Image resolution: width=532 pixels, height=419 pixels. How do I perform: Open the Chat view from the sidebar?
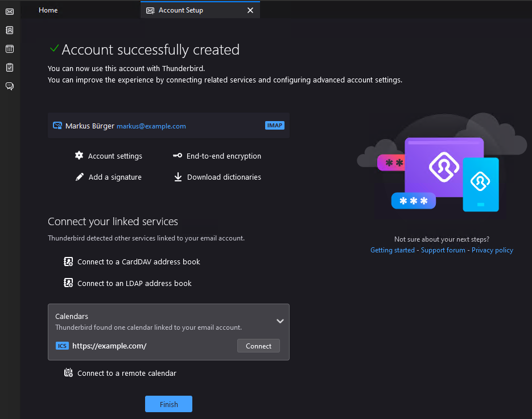pos(9,86)
